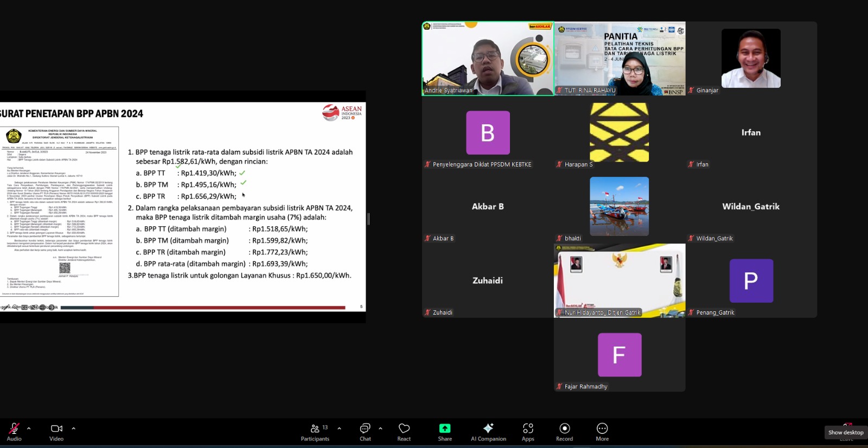Select Andrie Syatriawan's active speaker video tile
This screenshot has width=868, height=448.
coord(488,59)
